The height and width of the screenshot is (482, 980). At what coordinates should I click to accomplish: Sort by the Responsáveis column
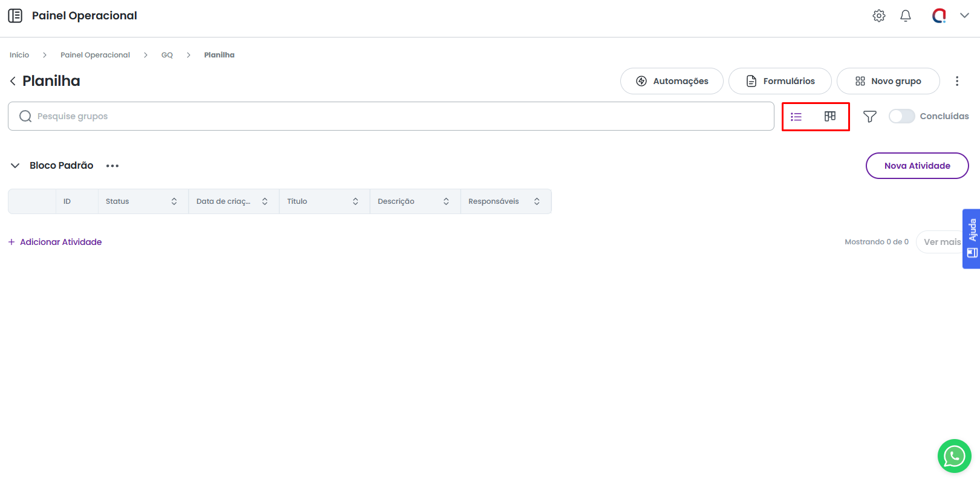[x=537, y=201]
